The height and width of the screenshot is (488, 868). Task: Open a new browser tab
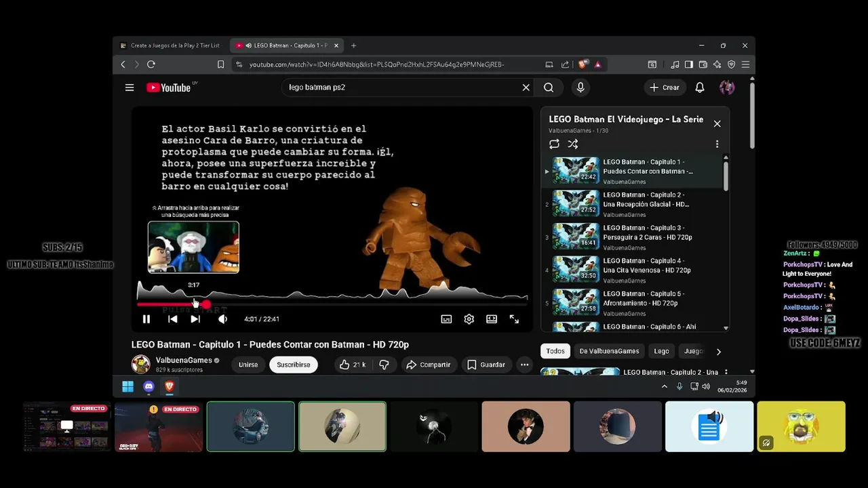(x=353, y=45)
